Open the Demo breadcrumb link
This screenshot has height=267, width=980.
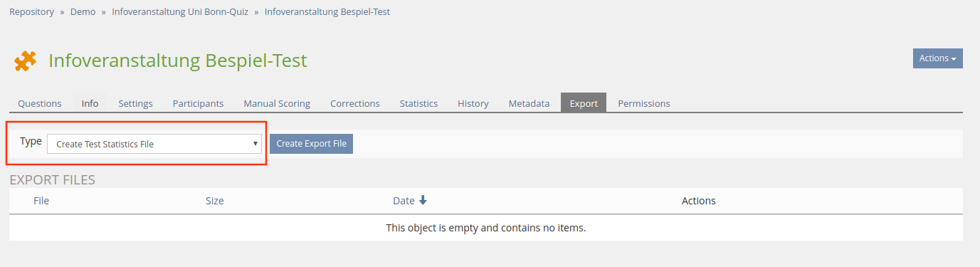tap(83, 12)
